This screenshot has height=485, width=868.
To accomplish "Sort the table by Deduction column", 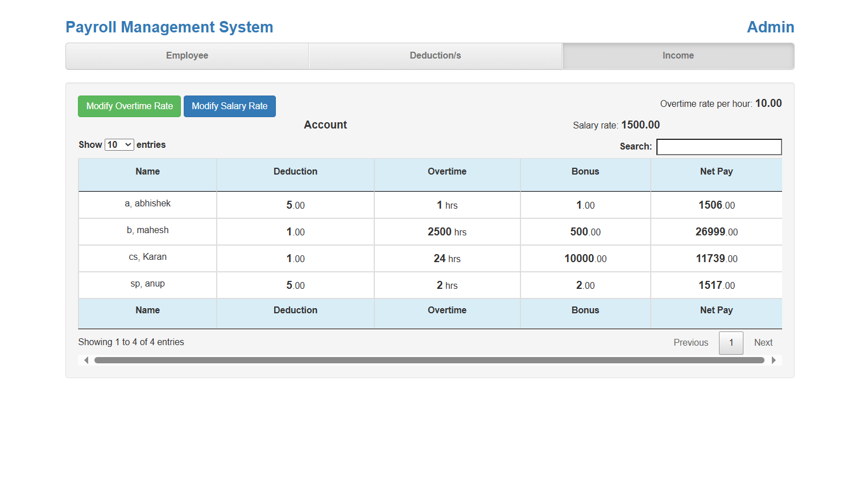I will (295, 171).
